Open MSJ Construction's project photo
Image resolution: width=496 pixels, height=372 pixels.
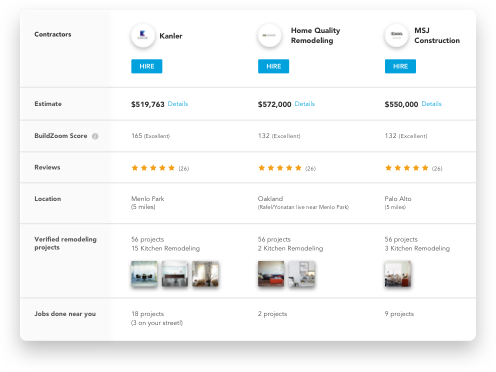click(398, 274)
